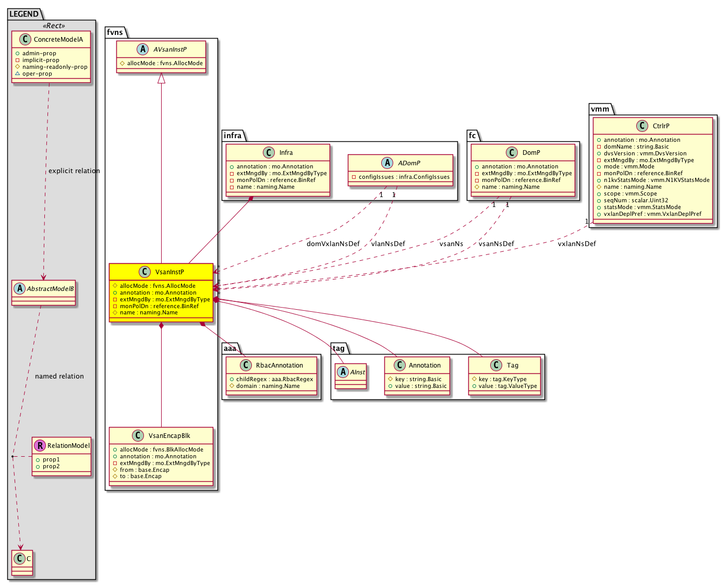This screenshot has height=585, width=728.
Task: Select the vmm package tab
Action: pos(600,109)
